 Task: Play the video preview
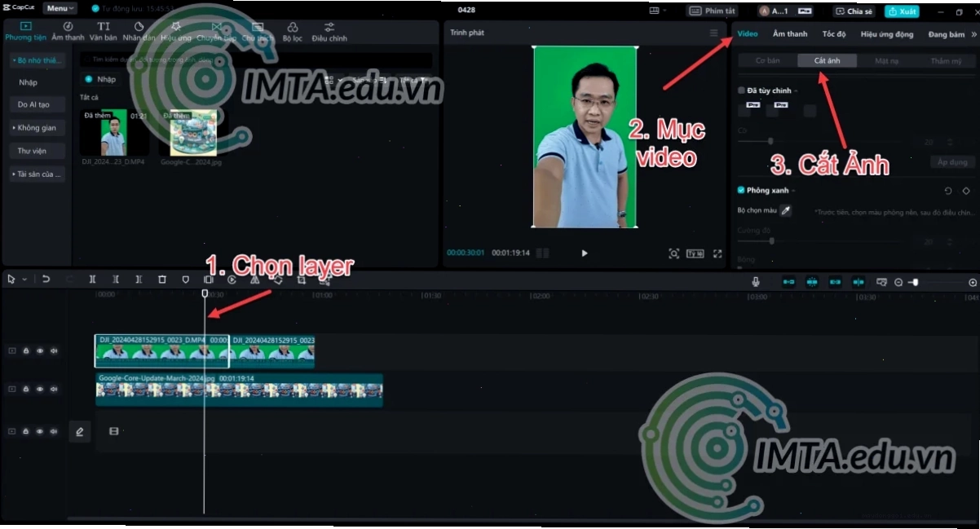tap(585, 253)
